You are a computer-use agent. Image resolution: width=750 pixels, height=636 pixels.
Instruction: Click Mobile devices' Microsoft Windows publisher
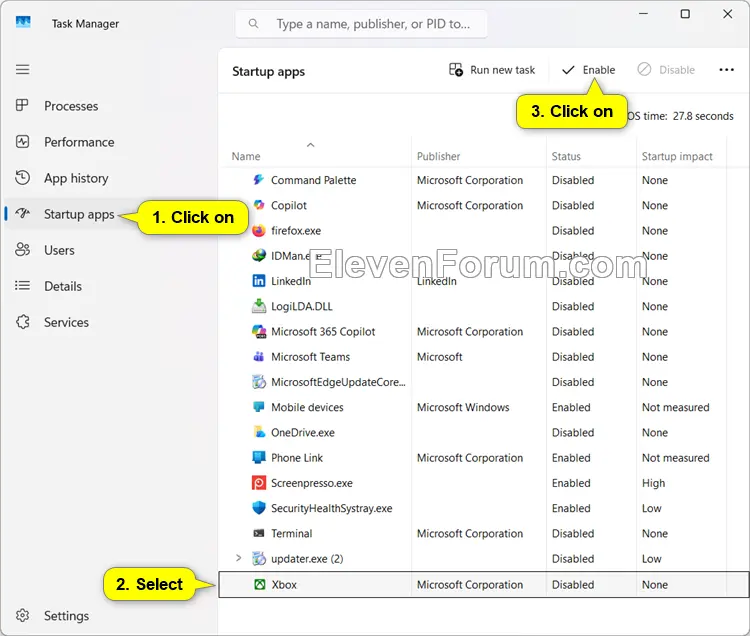coord(463,407)
